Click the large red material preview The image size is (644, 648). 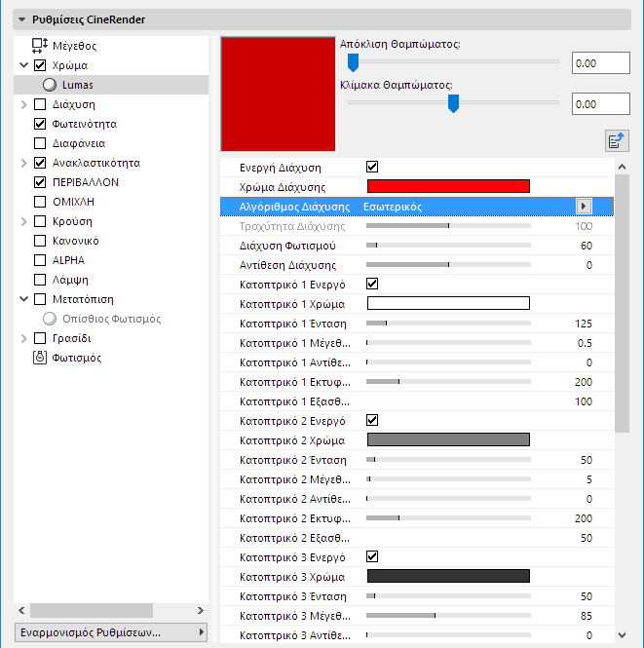click(x=278, y=94)
